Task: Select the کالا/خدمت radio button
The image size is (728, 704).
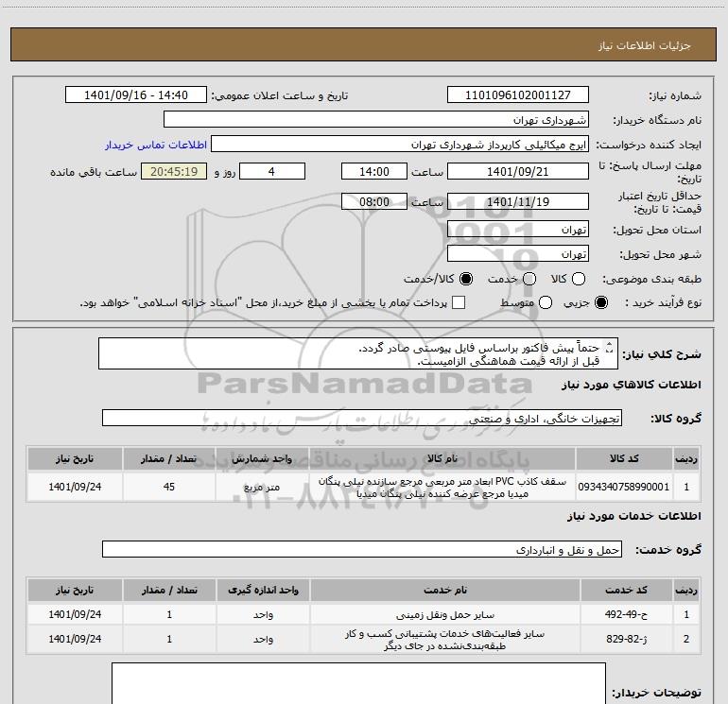Action: coord(466,279)
